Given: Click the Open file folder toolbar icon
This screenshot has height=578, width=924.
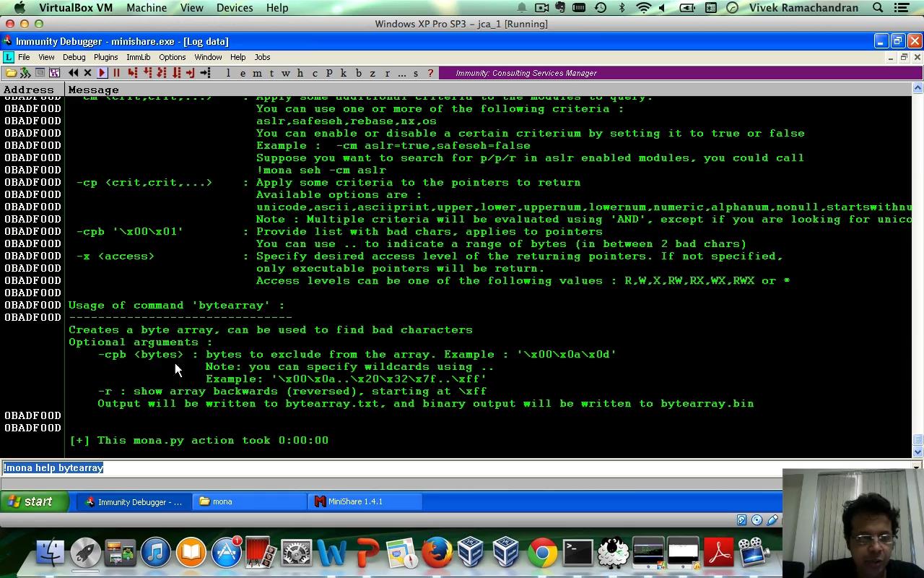Looking at the screenshot, I should tap(11, 73).
